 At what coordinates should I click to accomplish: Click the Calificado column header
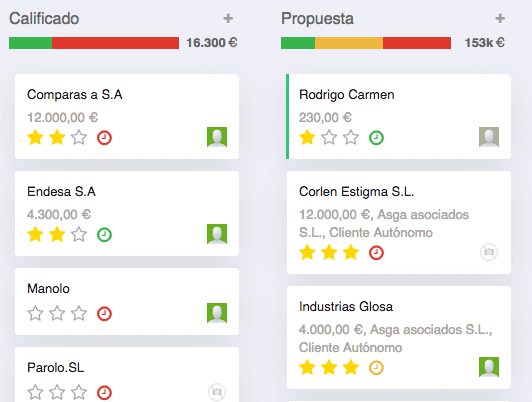click(x=44, y=19)
